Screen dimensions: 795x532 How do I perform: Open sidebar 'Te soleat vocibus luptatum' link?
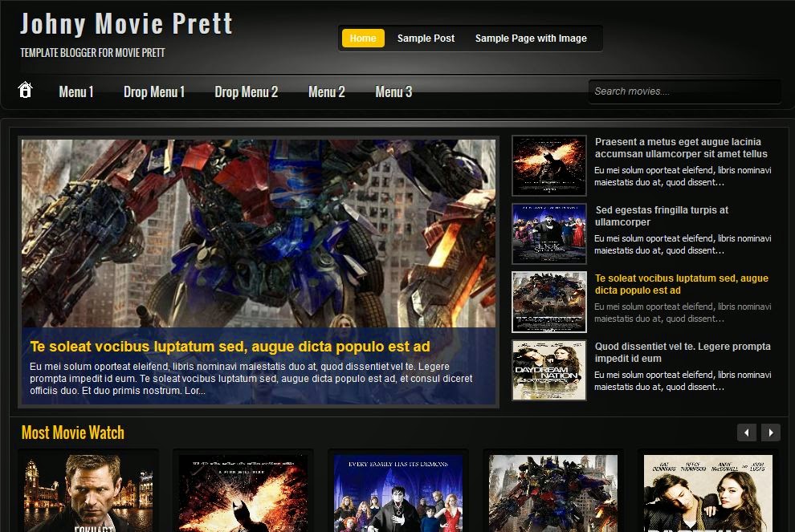click(682, 284)
